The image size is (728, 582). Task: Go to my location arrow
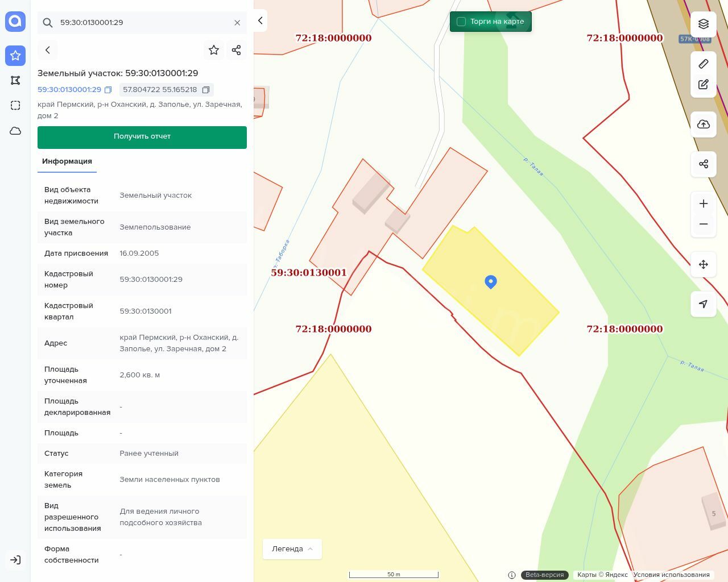click(x=704, y=304)
